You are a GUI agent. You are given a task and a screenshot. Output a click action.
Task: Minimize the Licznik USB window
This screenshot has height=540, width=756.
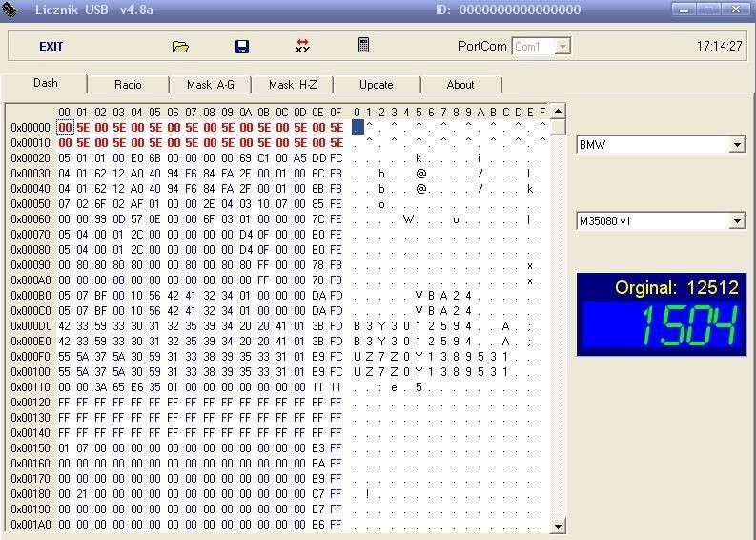point(683,10)
